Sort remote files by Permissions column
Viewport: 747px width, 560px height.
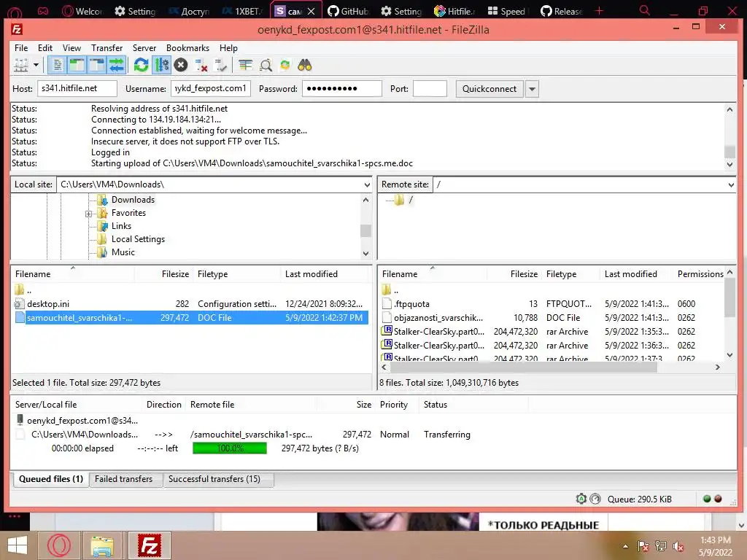coord(700,274)
